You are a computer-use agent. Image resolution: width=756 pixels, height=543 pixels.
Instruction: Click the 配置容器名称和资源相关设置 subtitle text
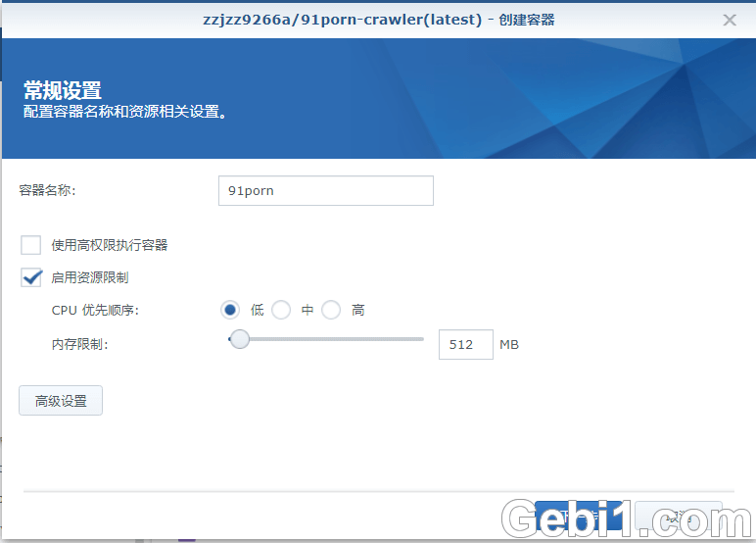[124, 113]
